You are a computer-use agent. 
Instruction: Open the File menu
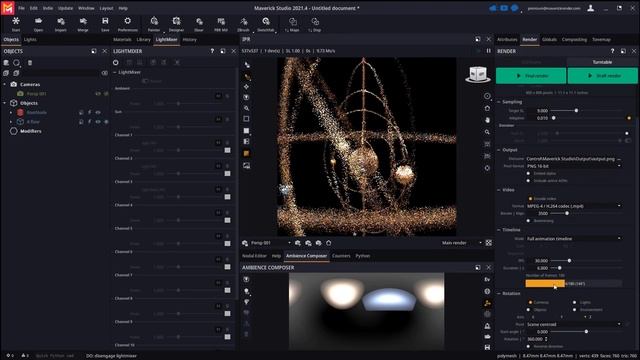point(21,8)
